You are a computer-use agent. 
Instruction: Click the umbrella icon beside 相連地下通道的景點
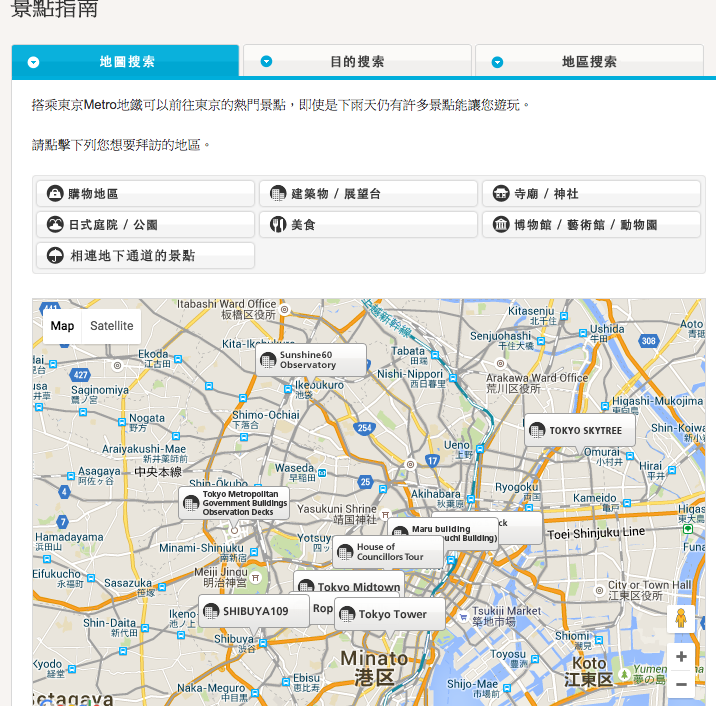pyautogui.click(x=55, y=255)
